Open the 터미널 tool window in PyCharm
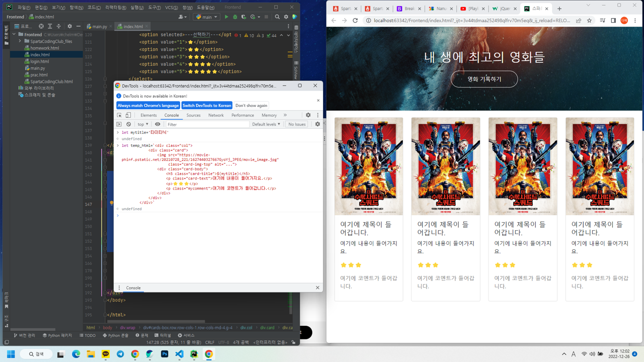Screen dimensions: 644x362 point(163,335)
